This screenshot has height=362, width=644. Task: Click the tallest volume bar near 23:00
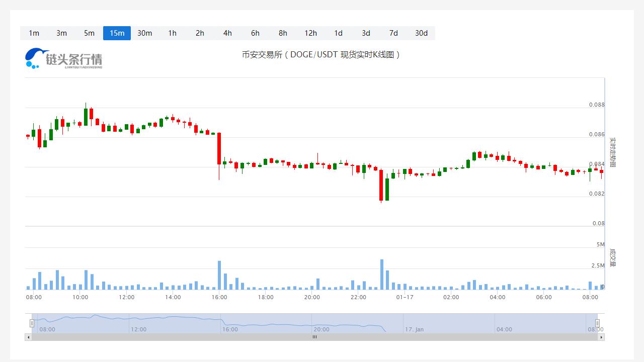[382, 275]
